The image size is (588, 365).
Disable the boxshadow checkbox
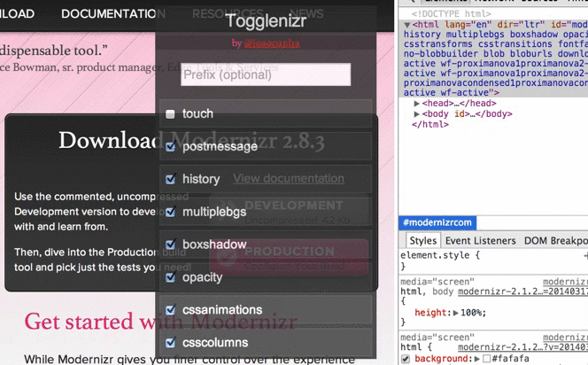tap(170, 245)
